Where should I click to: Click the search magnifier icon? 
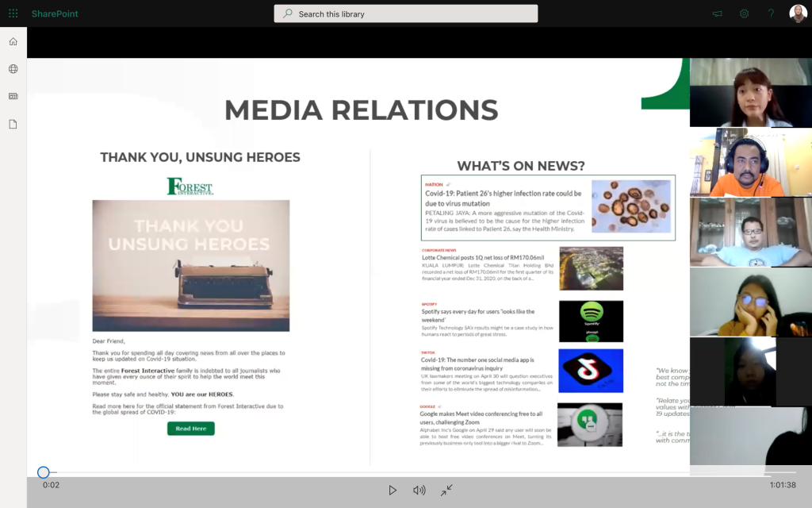coord(287,13)
